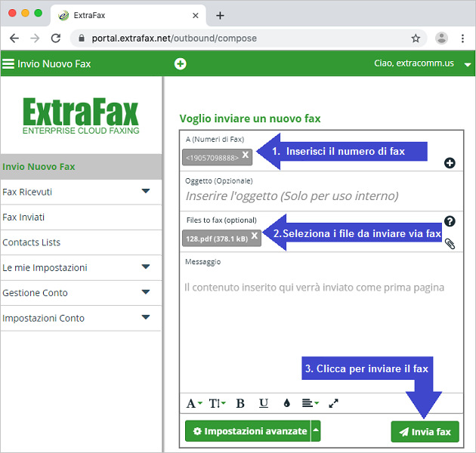View site security lock icon
The image size is (476, 453).
tap(81, 38)
